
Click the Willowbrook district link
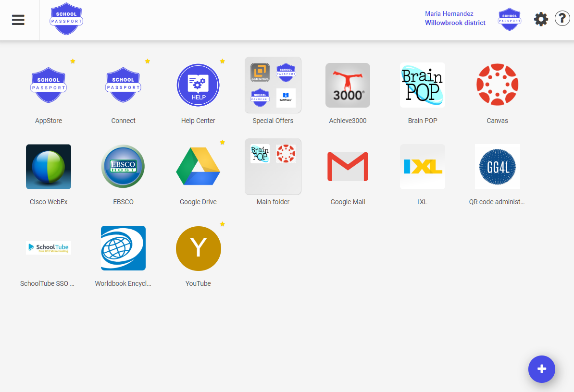(455, 23)
